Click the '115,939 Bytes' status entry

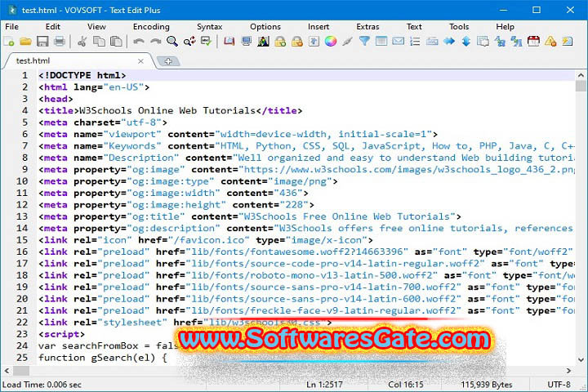(x=487, y=385)
